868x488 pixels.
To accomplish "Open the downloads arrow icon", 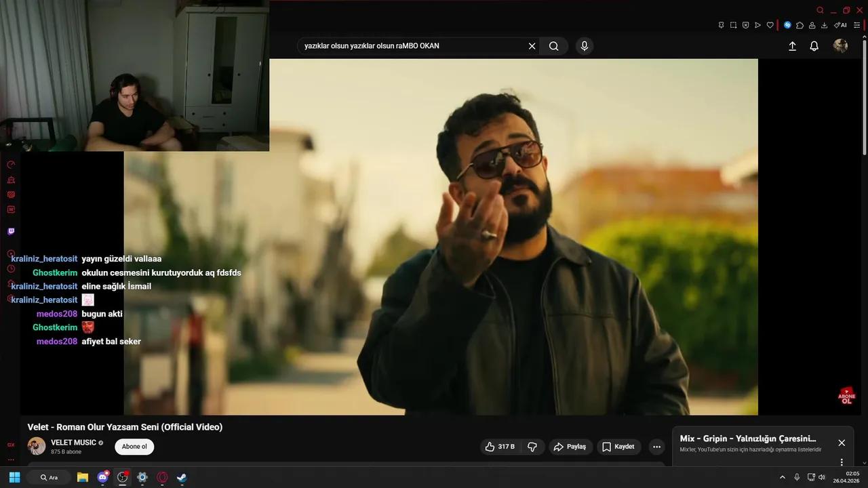I will [x=824, y=25].
